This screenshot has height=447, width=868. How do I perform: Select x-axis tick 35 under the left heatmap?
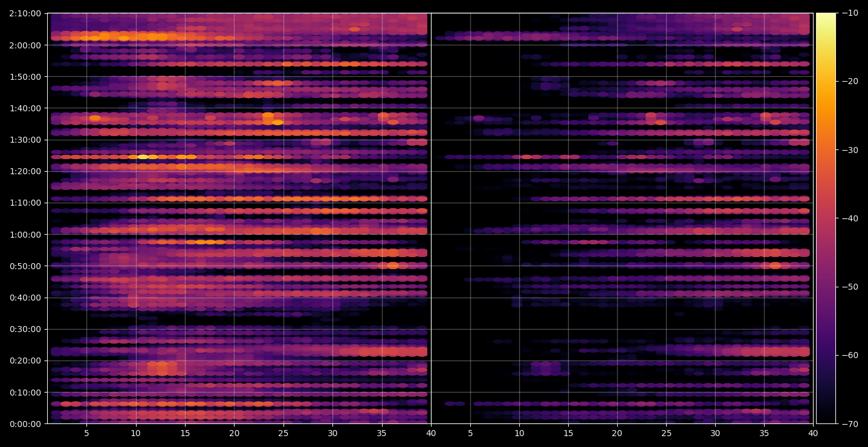click(x=382, y=433)
